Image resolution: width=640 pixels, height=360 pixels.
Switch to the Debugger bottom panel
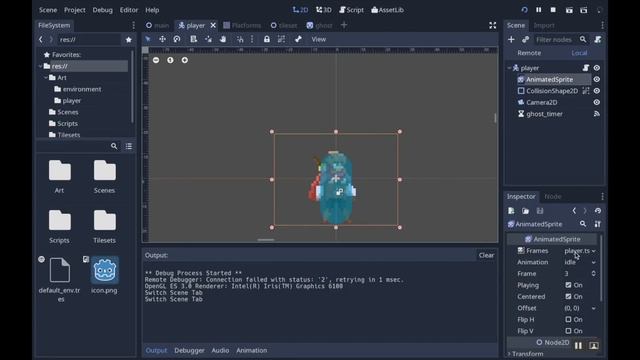[x=189, y=350]
